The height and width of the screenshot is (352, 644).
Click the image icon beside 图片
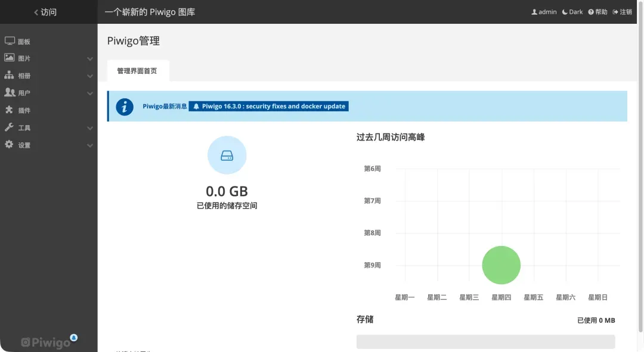click(10, 58)
